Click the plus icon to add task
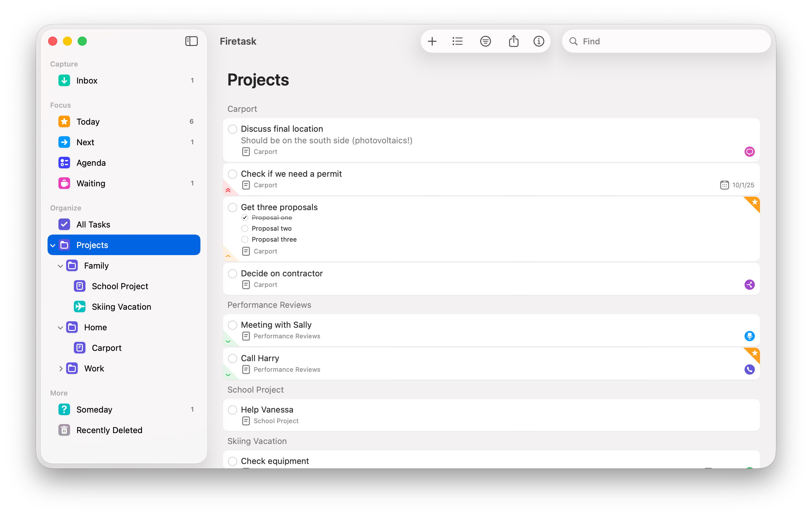Screen dimensions: 812x516 click(432, 41)
